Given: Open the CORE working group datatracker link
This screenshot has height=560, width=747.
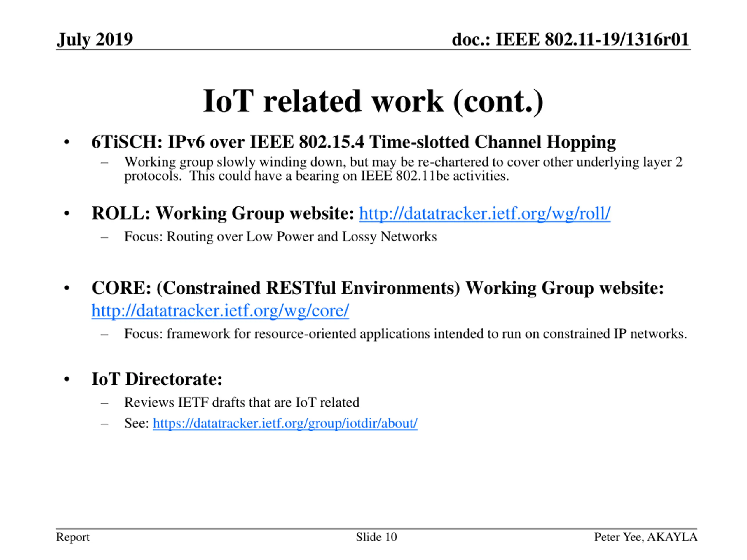Looking at the screenshot, I should [220, 311].
